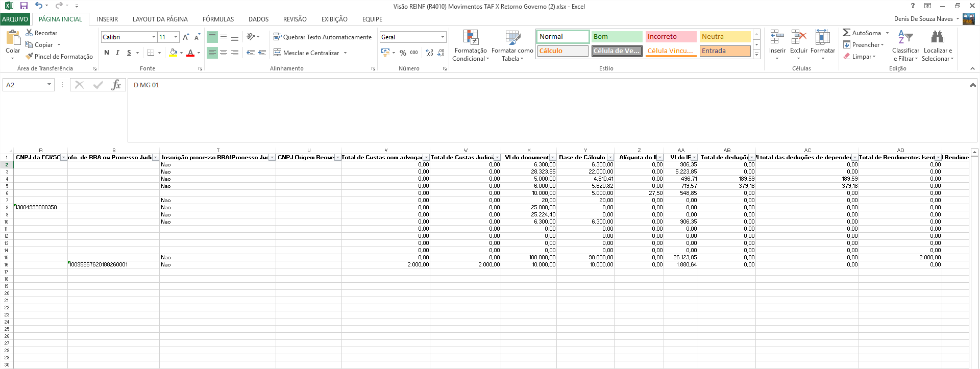Screen dimensions: 980x369
Task: Apply thousands separator style
Action: (414, 53)
